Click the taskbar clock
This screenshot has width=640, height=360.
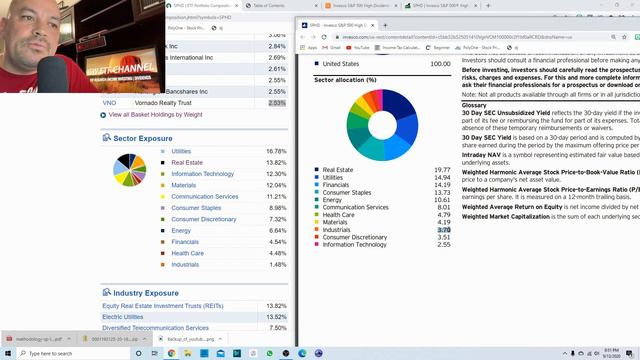tap(612, 353)
